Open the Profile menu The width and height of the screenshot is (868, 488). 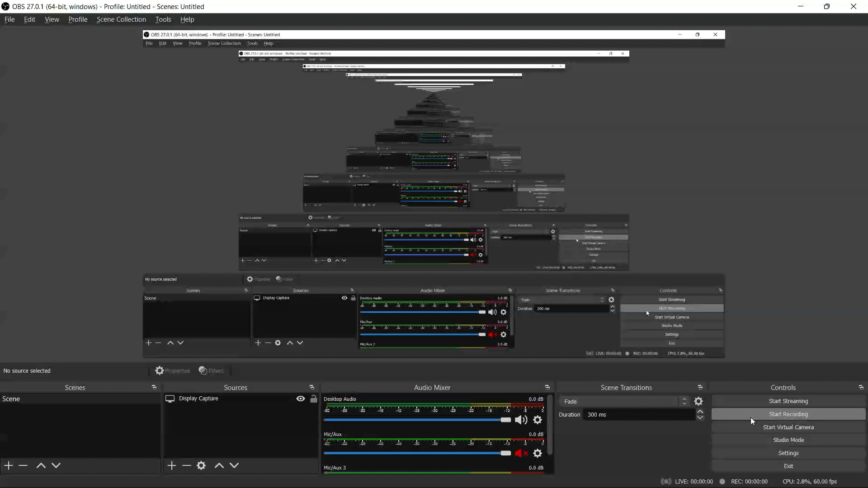pos(78,19)
